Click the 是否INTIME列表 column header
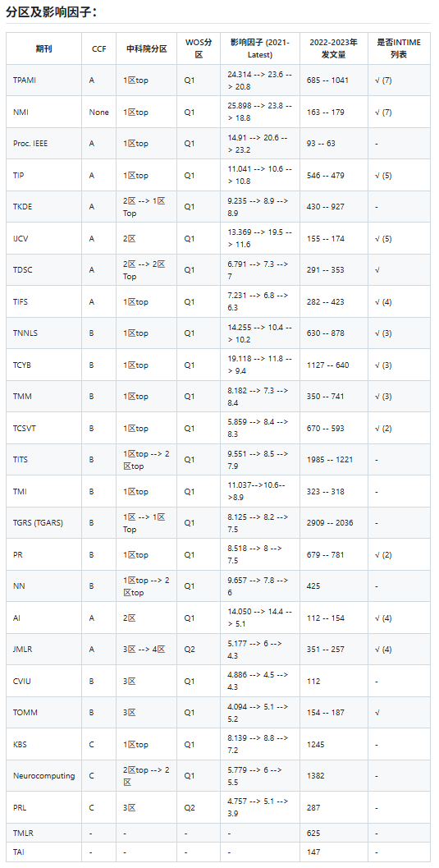The width and height of the screenshot is (439, 868). pos(399,48)
